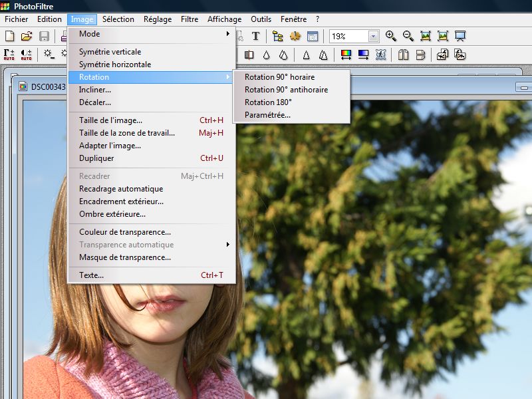Viewport: 532px width, 399px height.
Task: Click the DSC00343 document icon
Action: (23, 87)
